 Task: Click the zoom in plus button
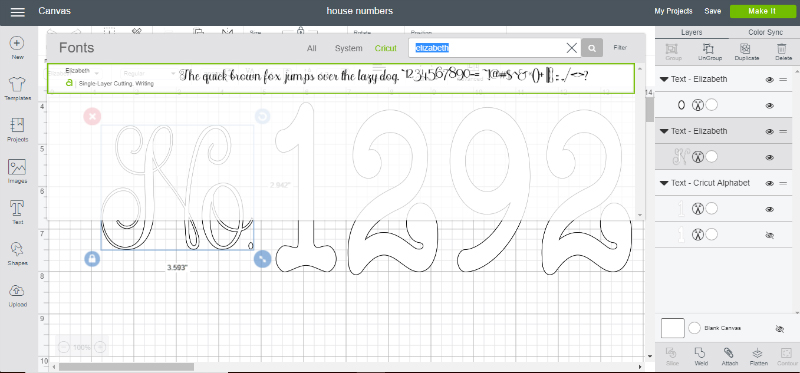(x=101, y=347)
